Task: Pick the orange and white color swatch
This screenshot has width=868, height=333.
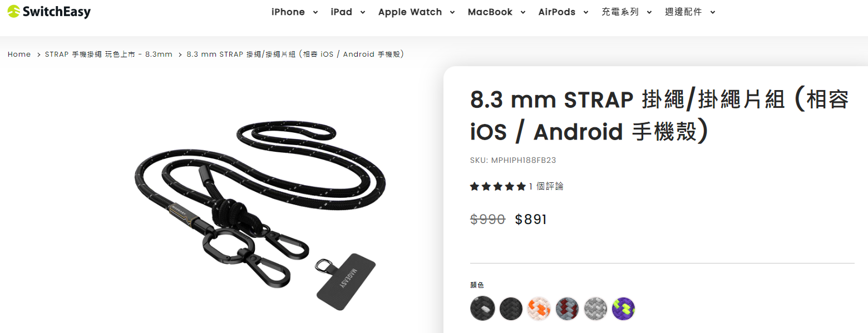Action: [x=539, y=309]
